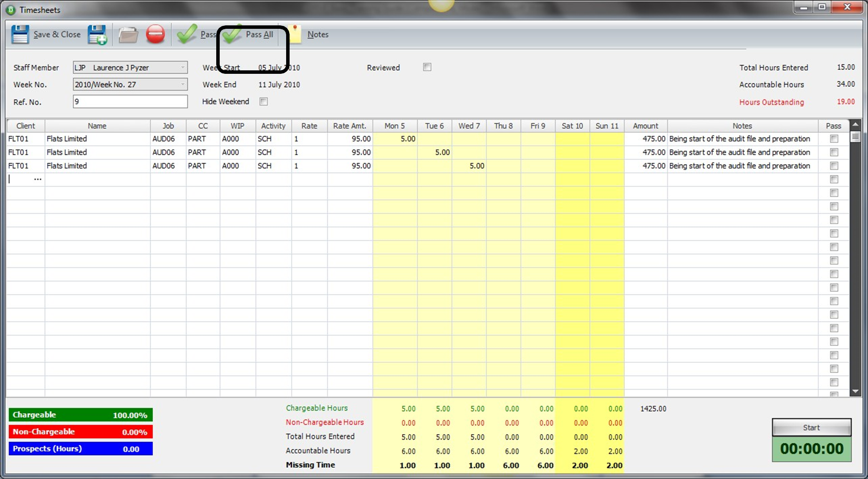This screenshot has height=479, width=868.
Task: Open the yellow Notes sticky icon
Action: pos(295,34)
